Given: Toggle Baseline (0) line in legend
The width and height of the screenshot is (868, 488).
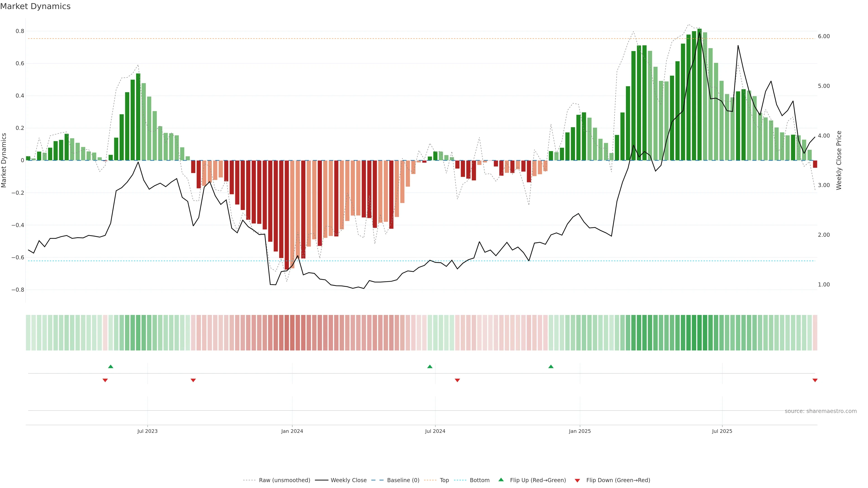Looking at the screenshot, I should pyautogui.click(x=403, y=480).
